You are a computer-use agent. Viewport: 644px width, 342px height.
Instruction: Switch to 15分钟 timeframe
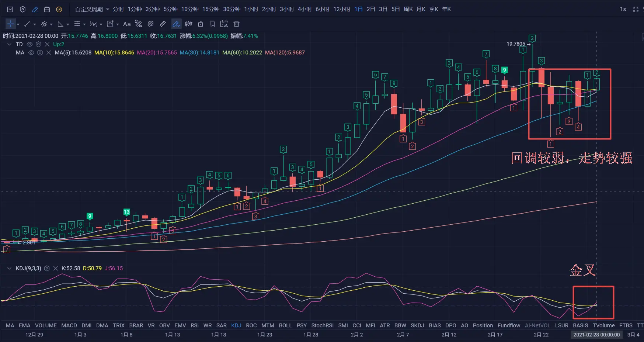[211, 9]
